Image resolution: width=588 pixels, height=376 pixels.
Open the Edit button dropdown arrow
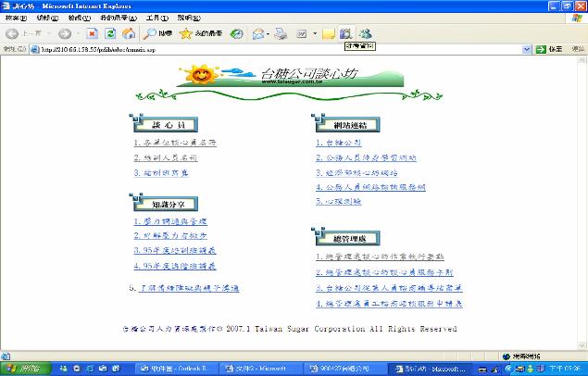click(315, 34)
